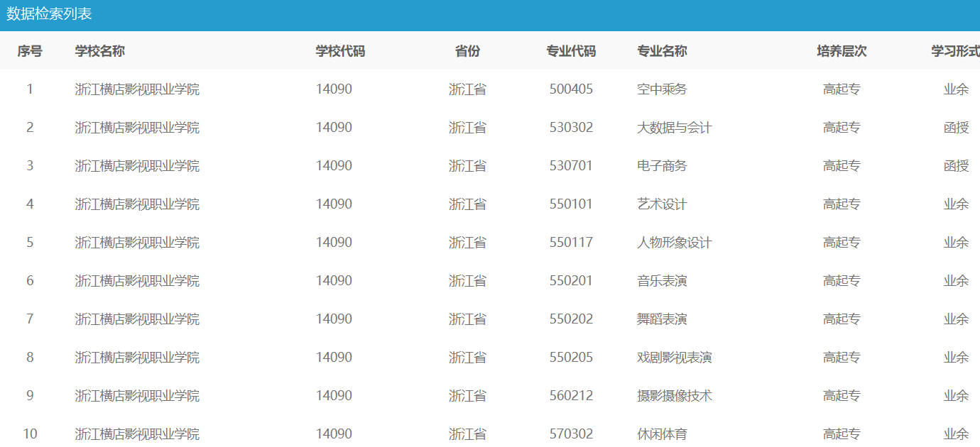Click major code 550101
The width and height of the screenshot is (980, 447).
point(571,204)
